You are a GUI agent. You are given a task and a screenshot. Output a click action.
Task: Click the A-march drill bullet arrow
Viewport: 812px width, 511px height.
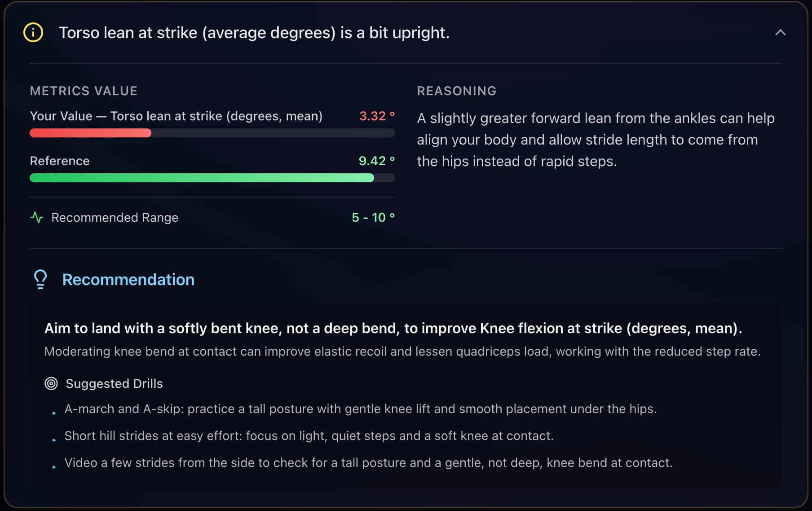click(54, 413)
